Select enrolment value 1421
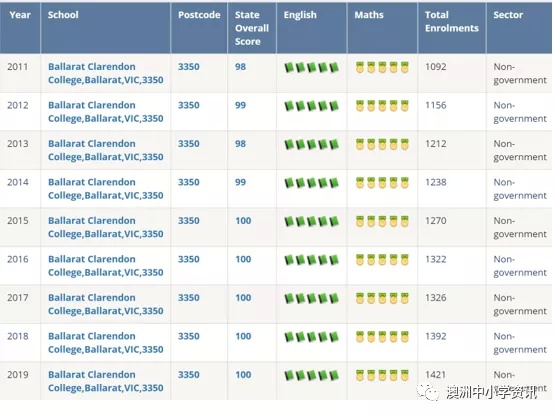The image size is (554, 417). [436, 375]
